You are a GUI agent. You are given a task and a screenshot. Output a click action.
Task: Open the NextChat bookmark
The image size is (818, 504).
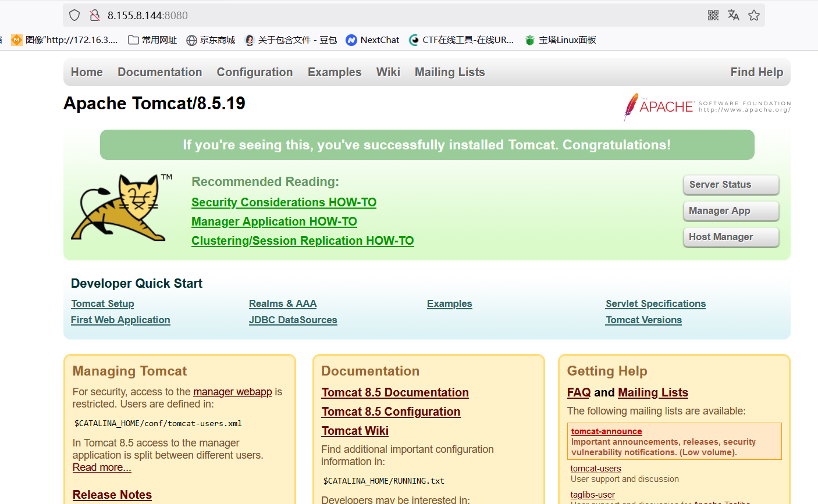click(x=372, y=40)
